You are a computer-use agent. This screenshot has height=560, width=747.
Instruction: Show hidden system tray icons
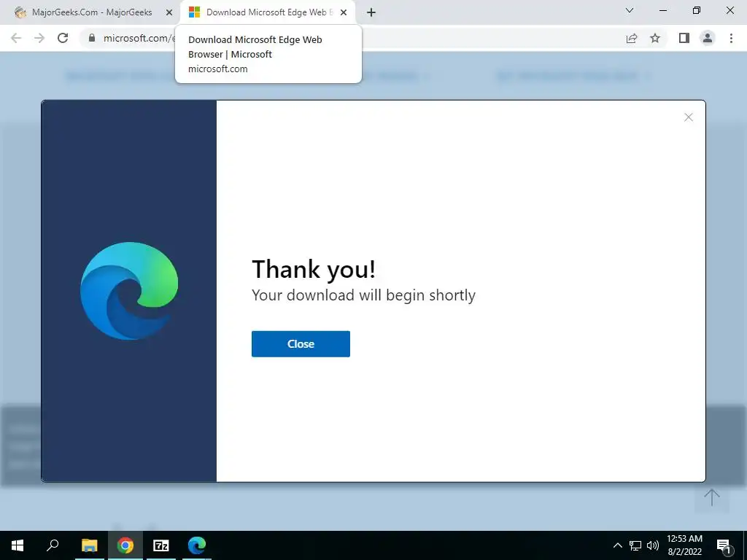617,545
